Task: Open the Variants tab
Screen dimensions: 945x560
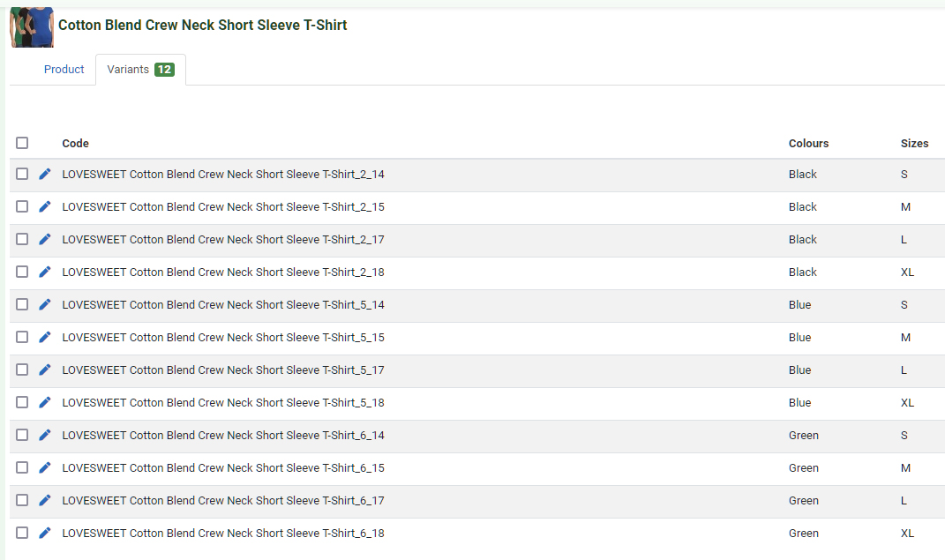Action: [140, 70]
